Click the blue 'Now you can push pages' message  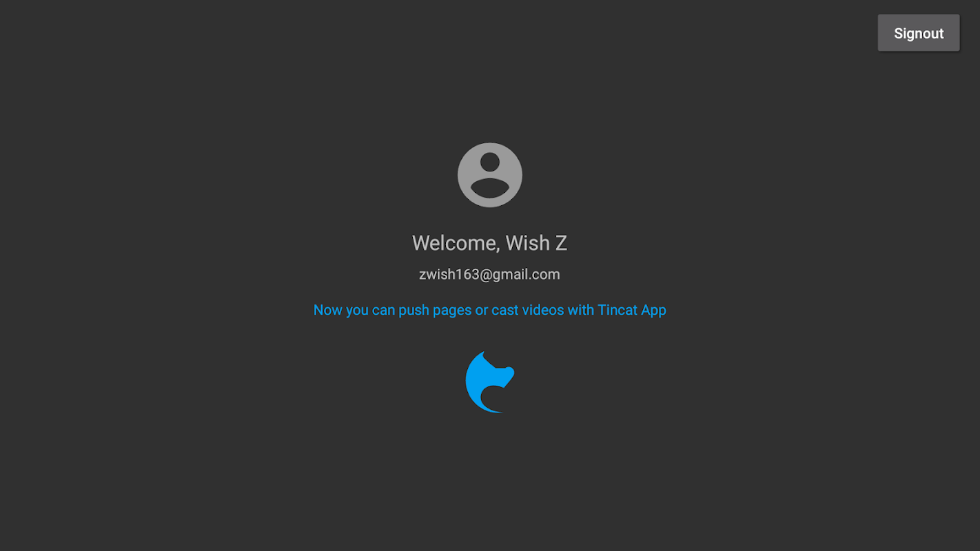(489, 310)
